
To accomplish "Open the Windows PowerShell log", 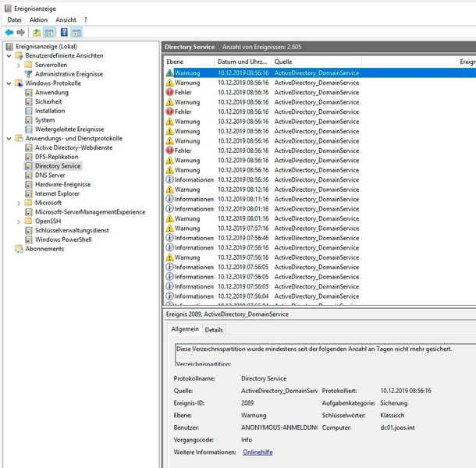I will pos(63,239).
